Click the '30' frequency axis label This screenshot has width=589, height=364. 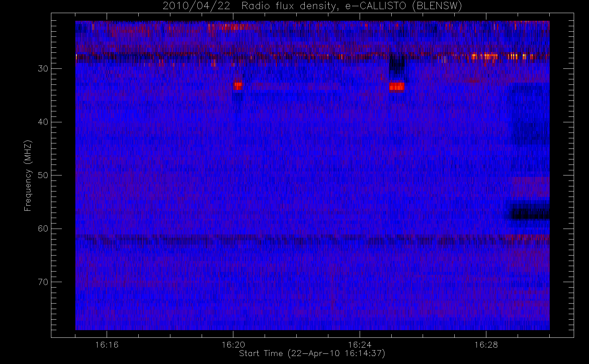pos(43,68)
